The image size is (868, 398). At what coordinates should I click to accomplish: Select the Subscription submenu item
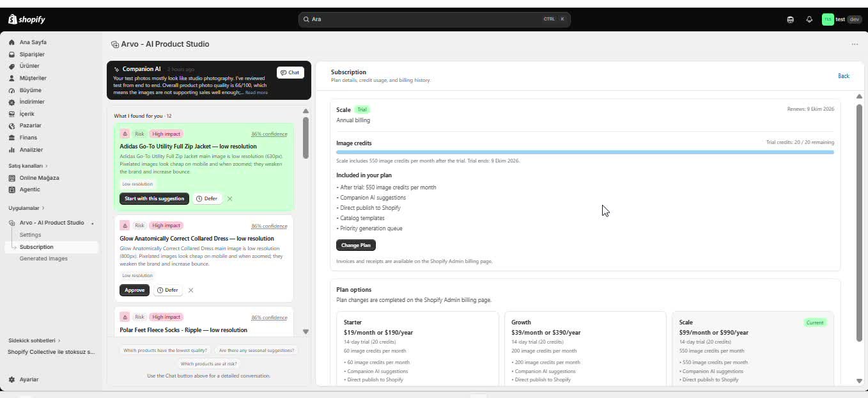(x=36, y=247)
